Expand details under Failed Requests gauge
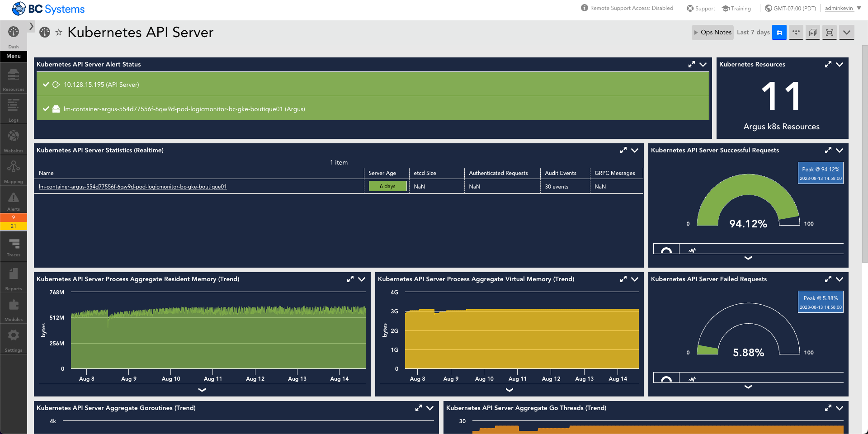 click(748, 387)
